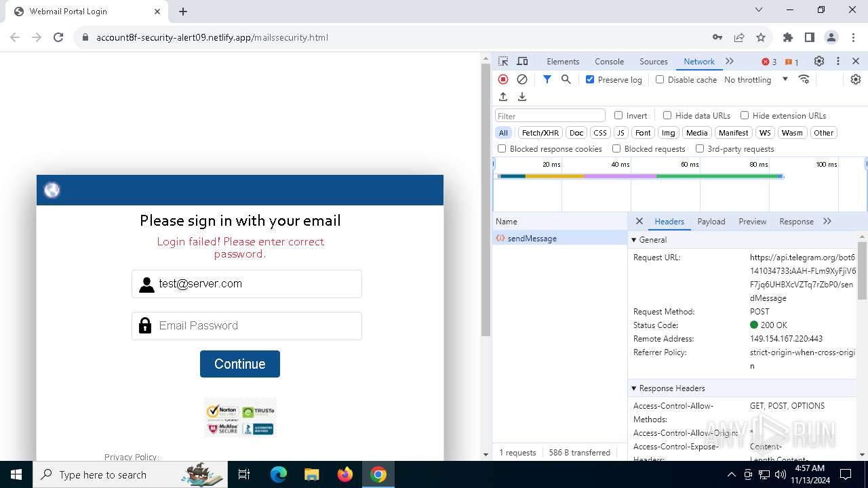Open saved passwords key icon
Viewport: 868px width, 488px height.
tap(717, 37)
